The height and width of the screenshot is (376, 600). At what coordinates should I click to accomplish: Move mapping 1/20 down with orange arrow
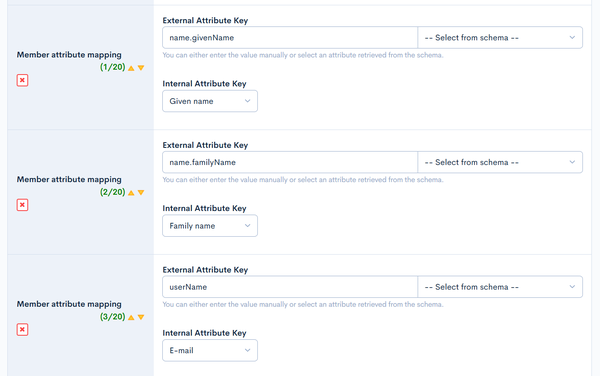141,68
